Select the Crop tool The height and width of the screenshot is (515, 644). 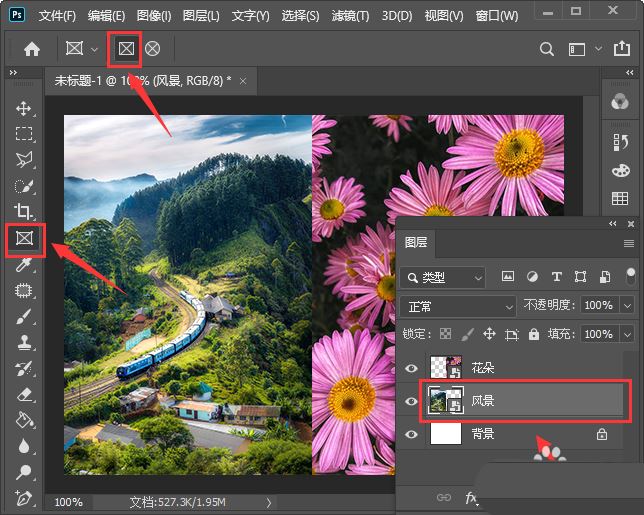(24, 212)
